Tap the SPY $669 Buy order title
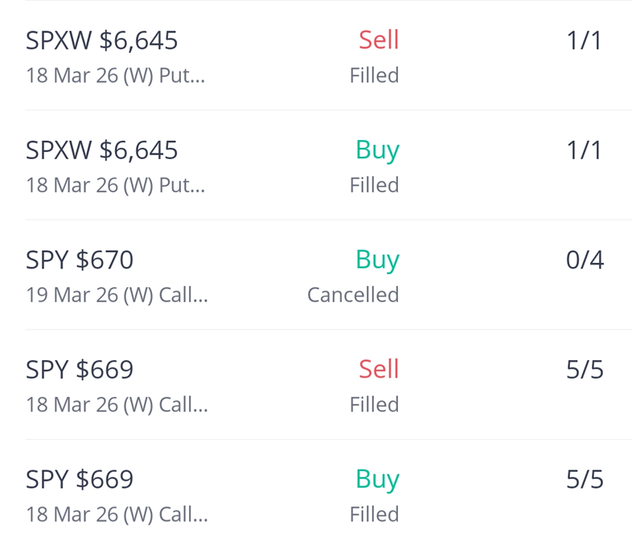Screen dimensions: 640x545 pos(80,480)
